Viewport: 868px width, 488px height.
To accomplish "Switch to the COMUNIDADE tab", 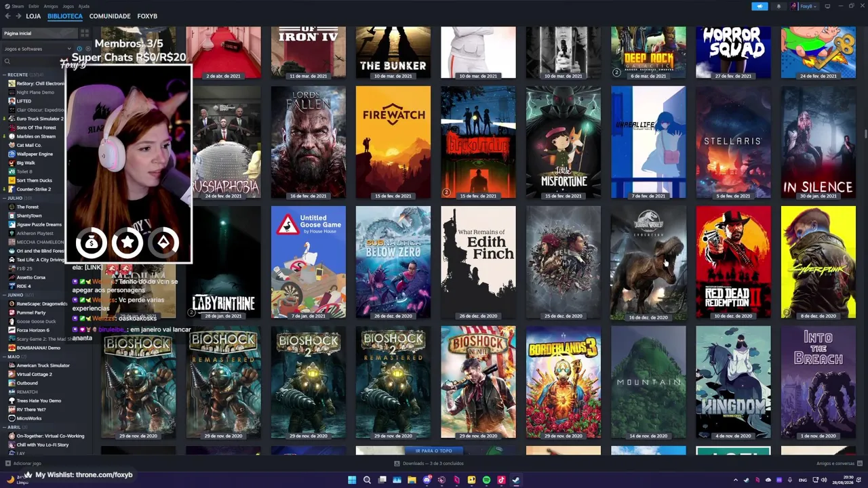I will click(x=110, y=16).
